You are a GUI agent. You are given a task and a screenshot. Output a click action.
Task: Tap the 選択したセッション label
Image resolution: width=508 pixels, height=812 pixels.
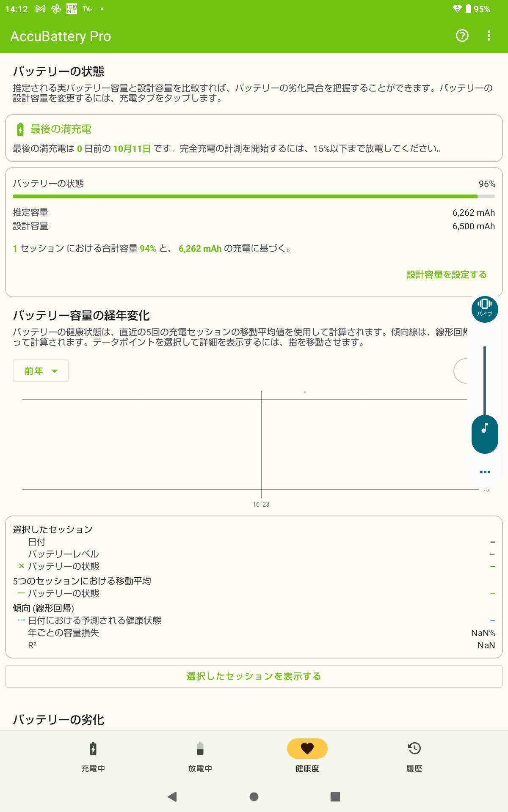pos(52,529)
